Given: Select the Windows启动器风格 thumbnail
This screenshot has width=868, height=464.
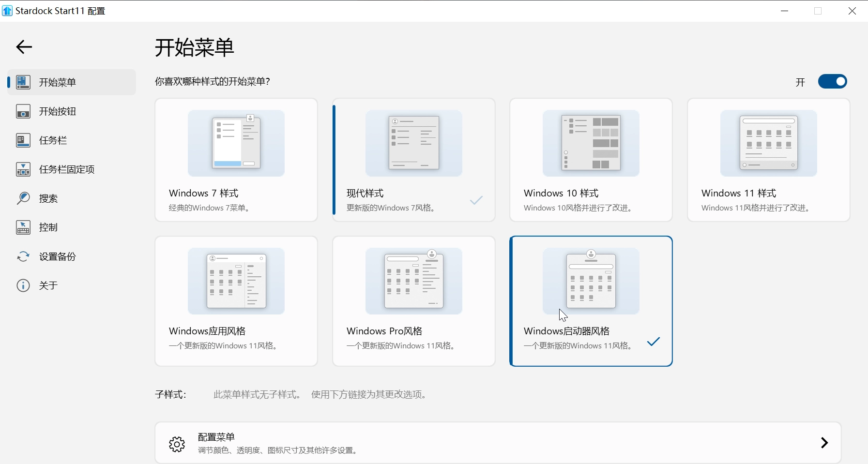Looking at the screenshot, I should (x=591, y=281).
